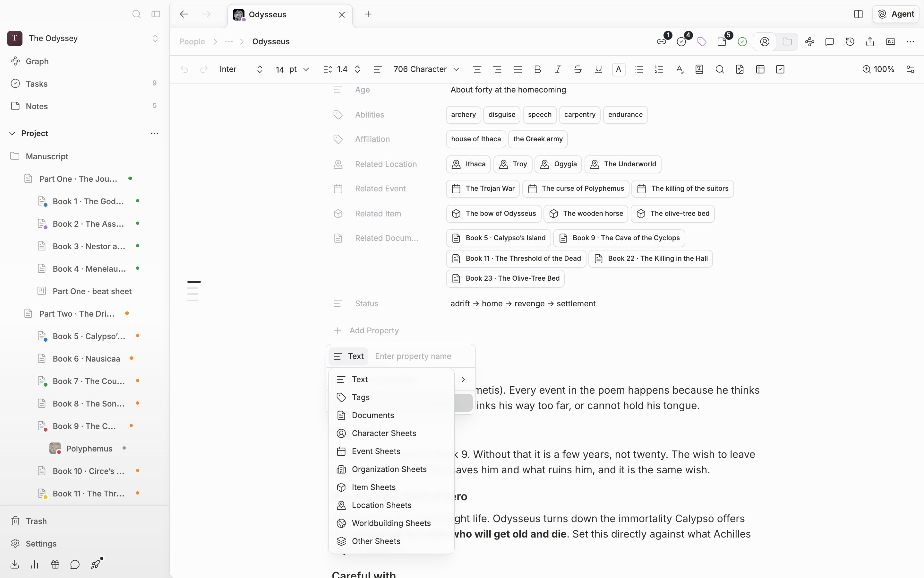
Task: Open Settings in sidebar
Action: [84, 544]
